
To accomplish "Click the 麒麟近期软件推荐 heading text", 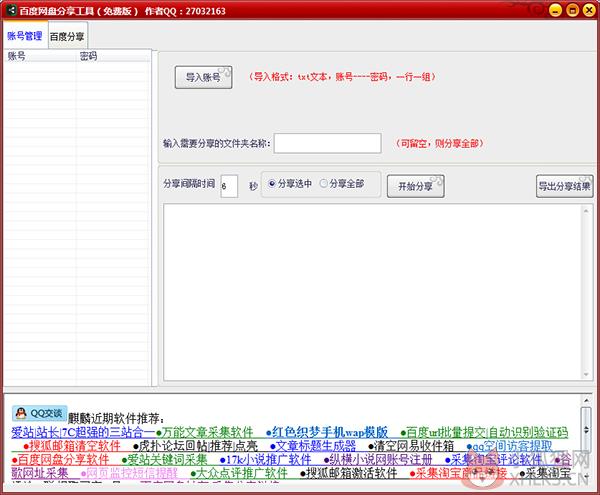I will (116, 418).
